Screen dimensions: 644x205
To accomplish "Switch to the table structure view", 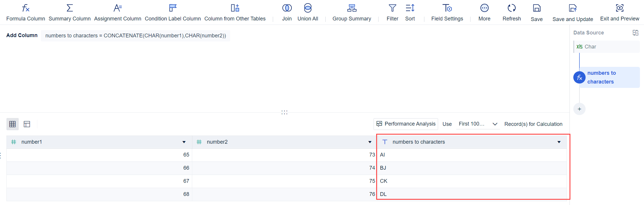I will click(x=27, y=124).
